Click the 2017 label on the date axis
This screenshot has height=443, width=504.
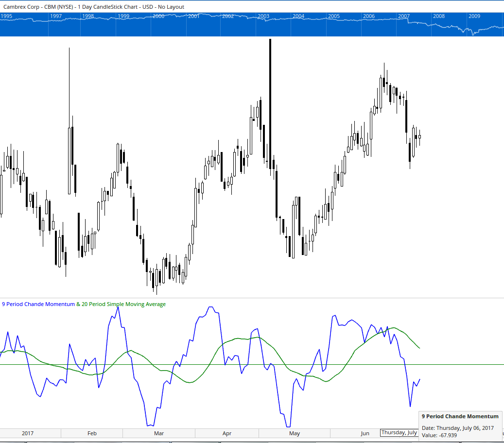(28, 433)
